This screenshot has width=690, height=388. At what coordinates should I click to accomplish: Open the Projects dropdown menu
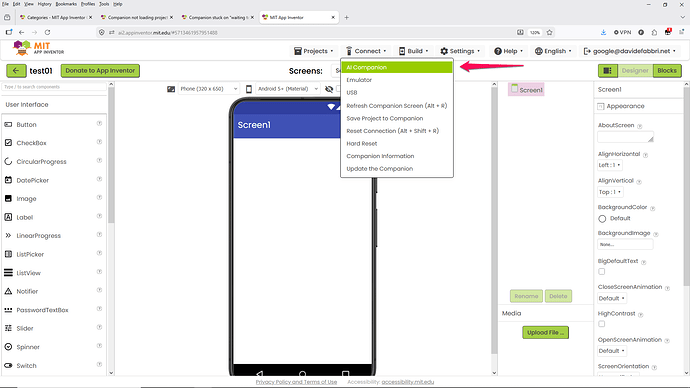314,51
